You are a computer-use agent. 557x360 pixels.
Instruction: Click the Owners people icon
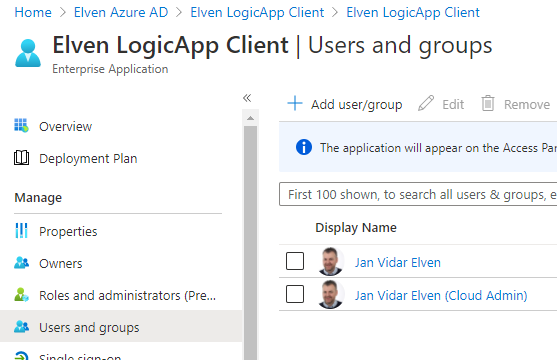click(21, 263)
